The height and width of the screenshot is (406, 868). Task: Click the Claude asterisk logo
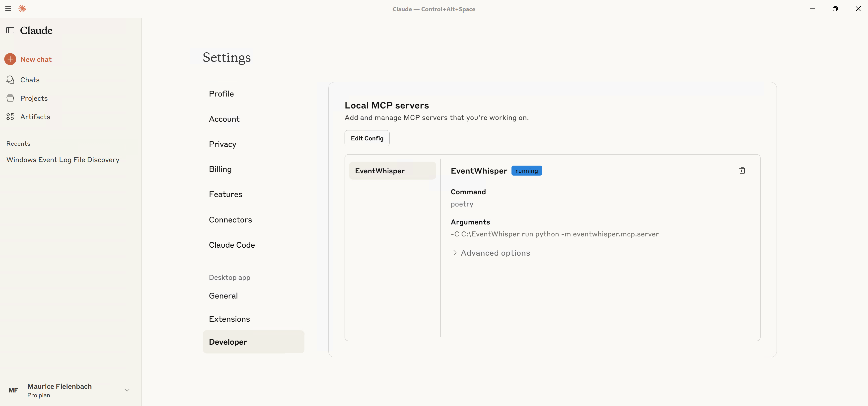tap(22, 9)
